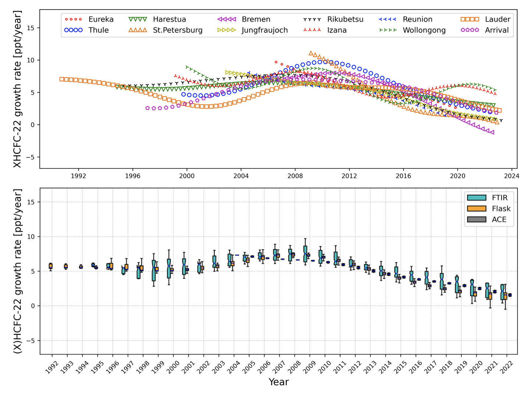Click the Thule blue circles legend marker
The width and height of the screenshot is (532, 394).
click(x=73, y=30)
